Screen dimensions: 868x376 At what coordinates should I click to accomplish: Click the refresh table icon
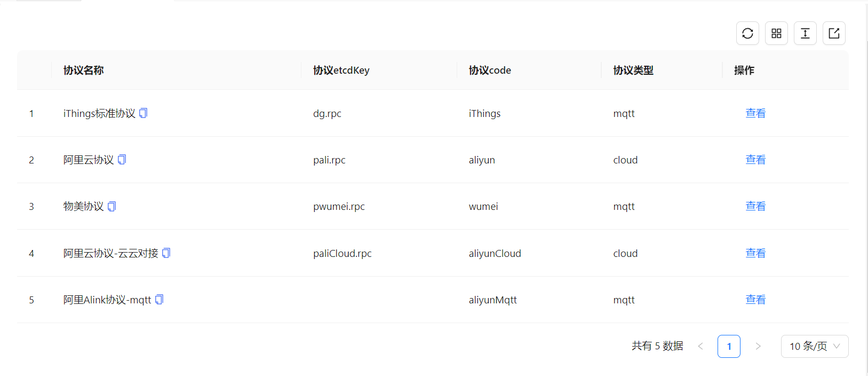coord(747,33)
